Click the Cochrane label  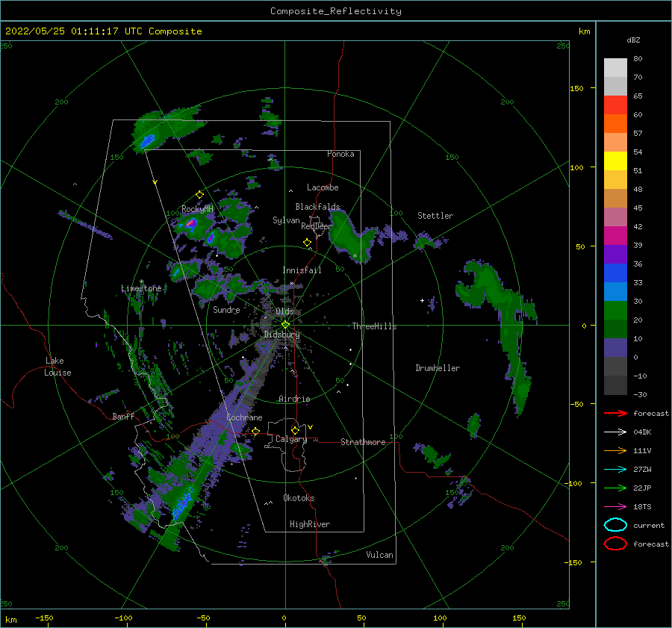tap(244, 417)
